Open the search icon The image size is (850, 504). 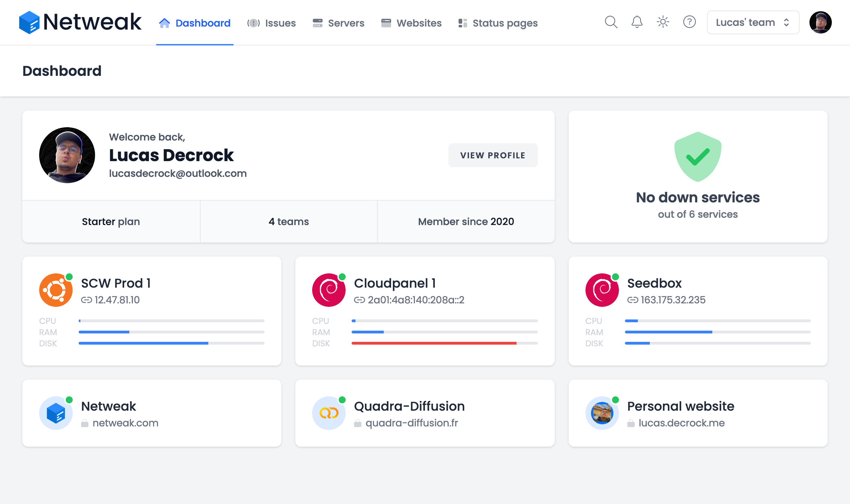pos(611,22)
